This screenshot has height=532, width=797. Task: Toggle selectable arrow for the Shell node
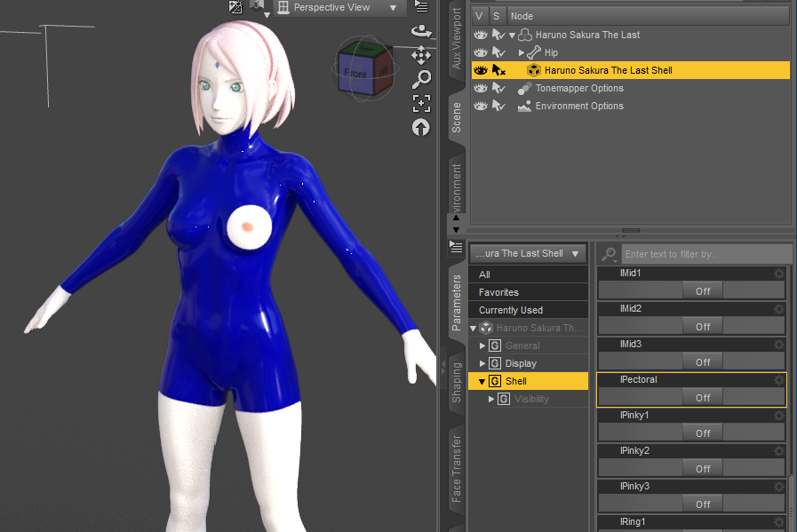(x=498, y=70)
